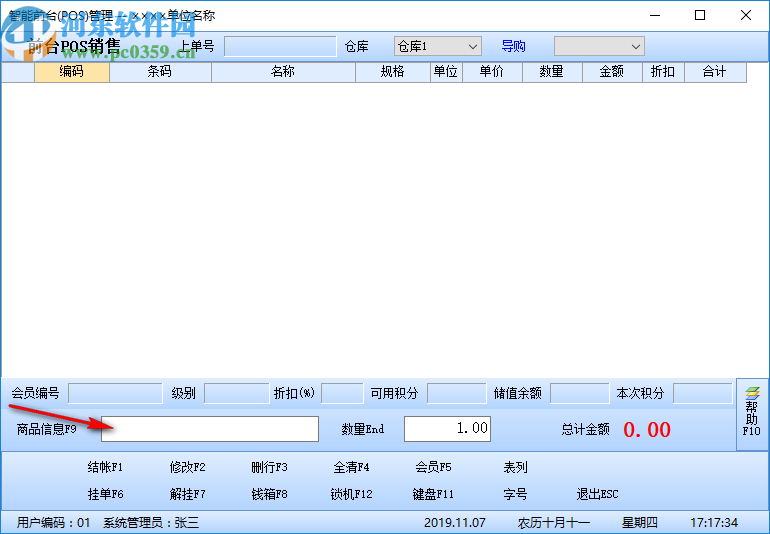Click the 农历十月十一 status text

pyautogui.click(x=553, y=523)
